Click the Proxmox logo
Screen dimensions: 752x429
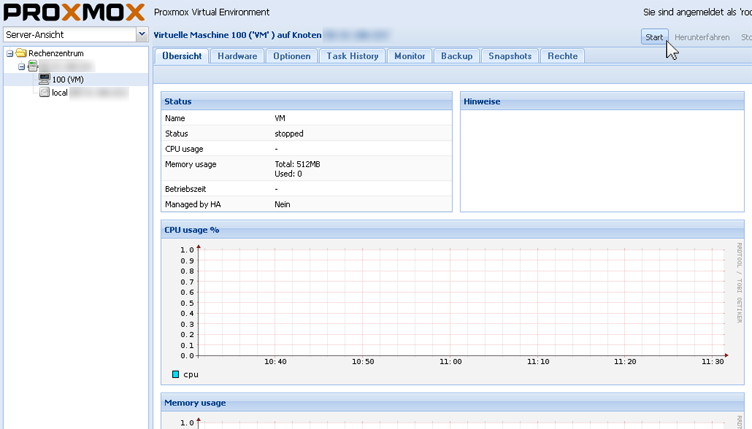tap(74, 12)
